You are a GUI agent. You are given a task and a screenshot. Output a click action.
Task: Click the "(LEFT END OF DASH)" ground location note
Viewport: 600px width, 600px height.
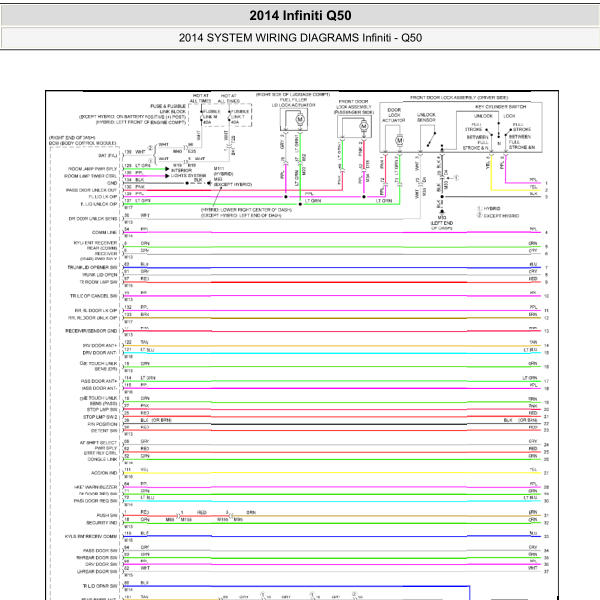click(x=442, y=225)
